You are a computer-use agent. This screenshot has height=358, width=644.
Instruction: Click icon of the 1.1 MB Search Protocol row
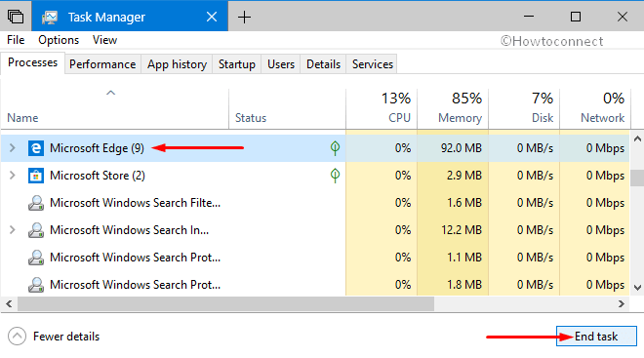(36, 258)
